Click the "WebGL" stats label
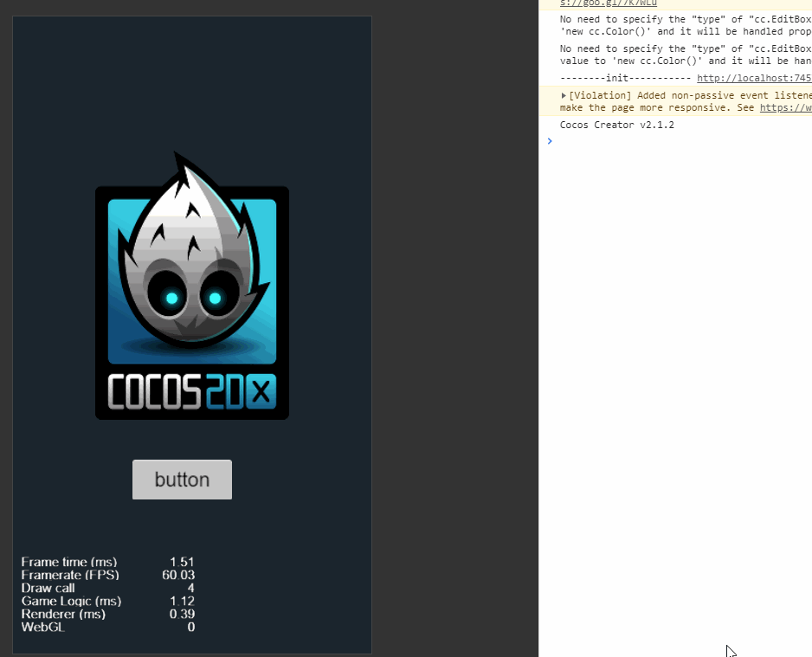 pos(42,627)
